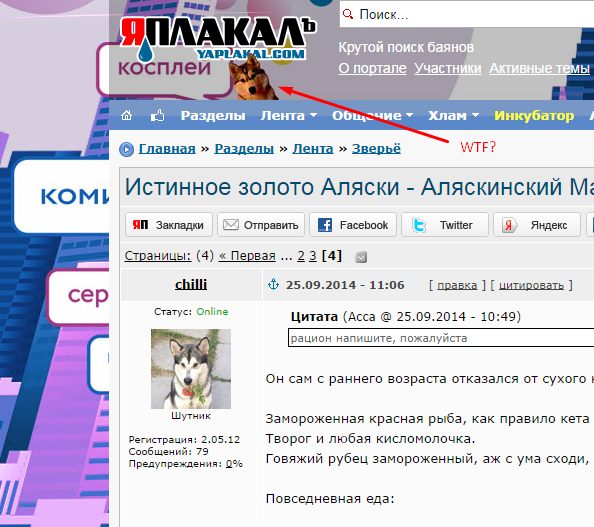Go to Зверьё breadcrumb link

tap(376, 149)
